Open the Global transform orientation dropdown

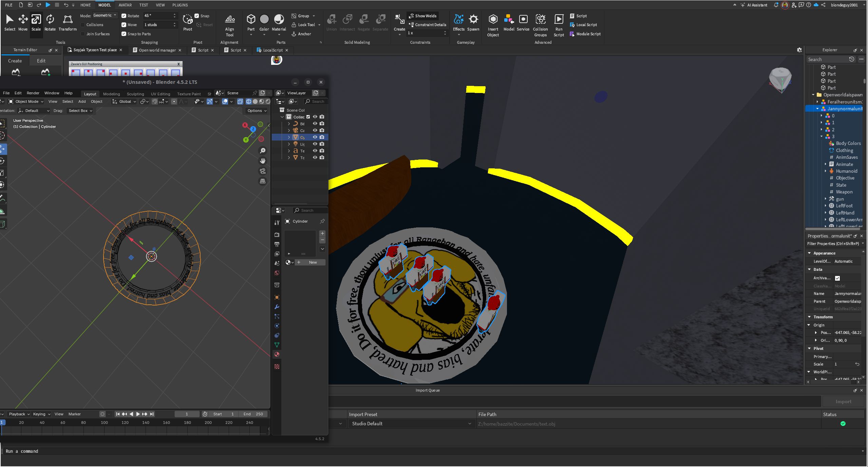click(124, 101)
